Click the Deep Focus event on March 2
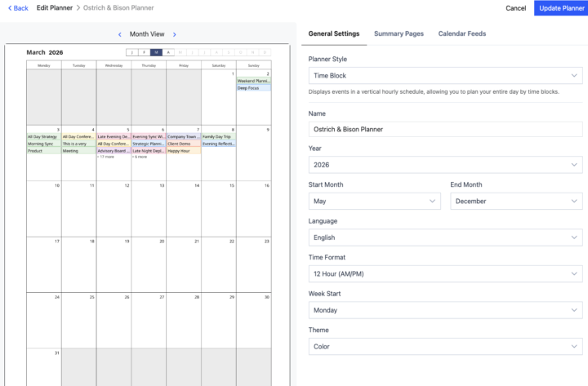 click(x=253, y=88)
